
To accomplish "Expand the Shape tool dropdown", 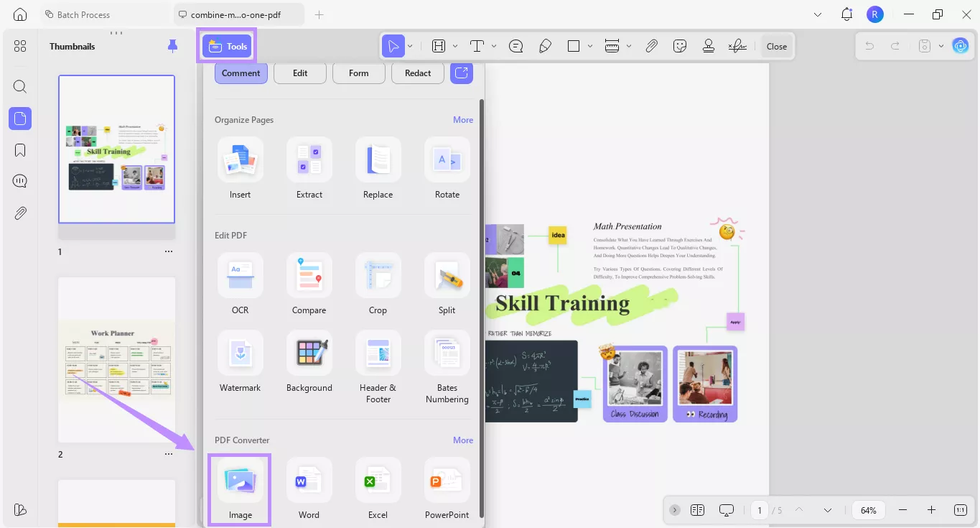I will [589, 45].
